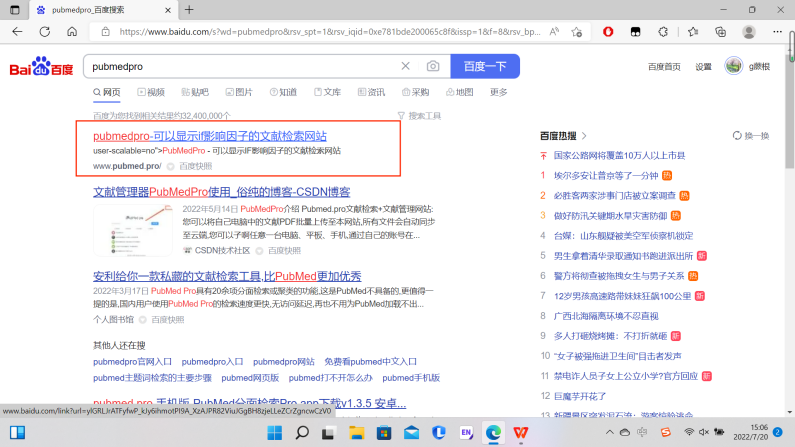
Task: Click the 百度一下 search button
Action: pos(485,66)
